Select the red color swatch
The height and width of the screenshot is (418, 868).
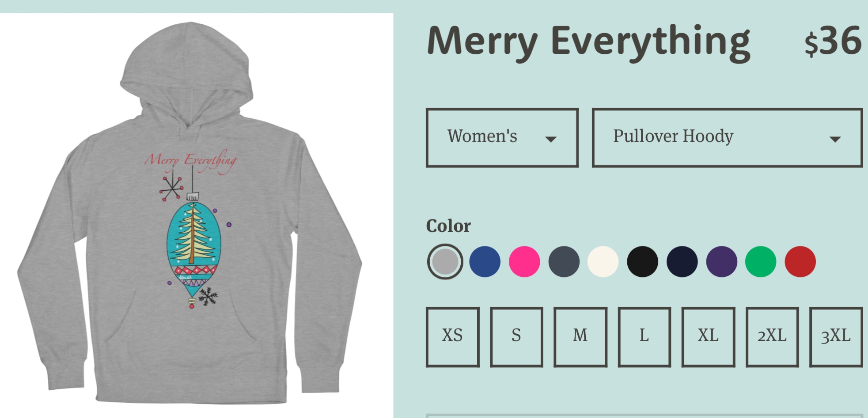click(800, 262)
